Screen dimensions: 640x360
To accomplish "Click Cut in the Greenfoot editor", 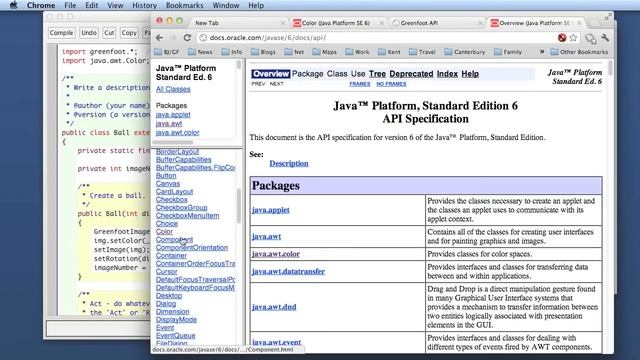I will [x=109, y=33].
